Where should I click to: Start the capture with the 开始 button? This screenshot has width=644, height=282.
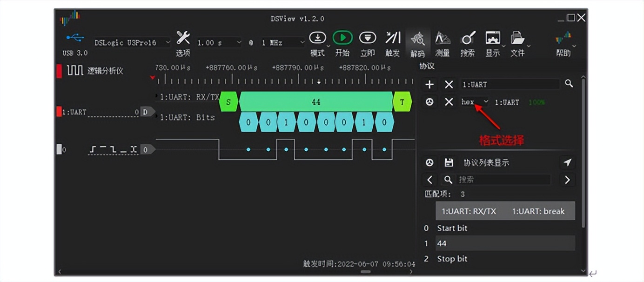[343, 37]
